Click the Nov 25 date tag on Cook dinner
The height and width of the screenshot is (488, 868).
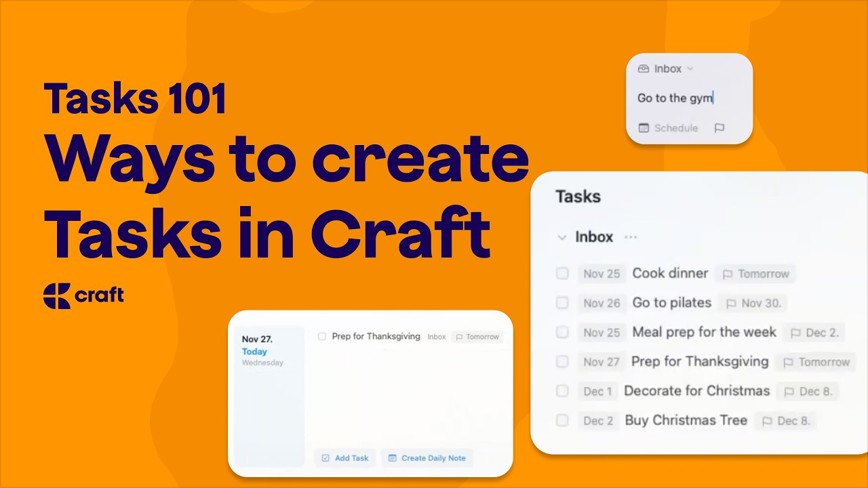tap(602, 274)
